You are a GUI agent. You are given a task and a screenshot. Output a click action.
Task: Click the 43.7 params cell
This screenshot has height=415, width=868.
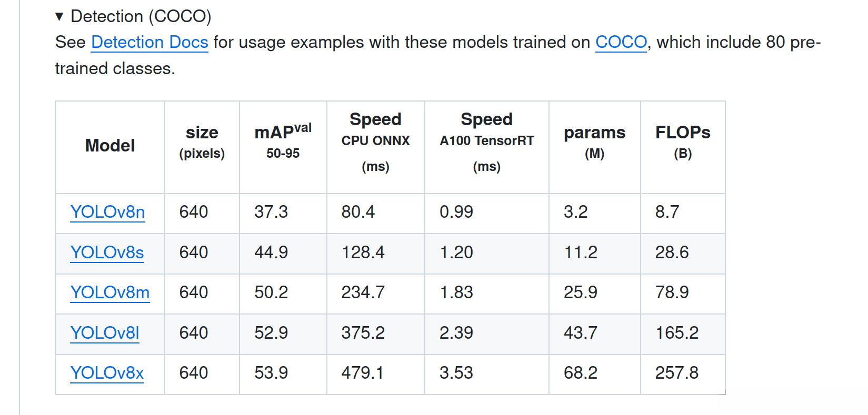pyautogui.click(x=581, y=333)
